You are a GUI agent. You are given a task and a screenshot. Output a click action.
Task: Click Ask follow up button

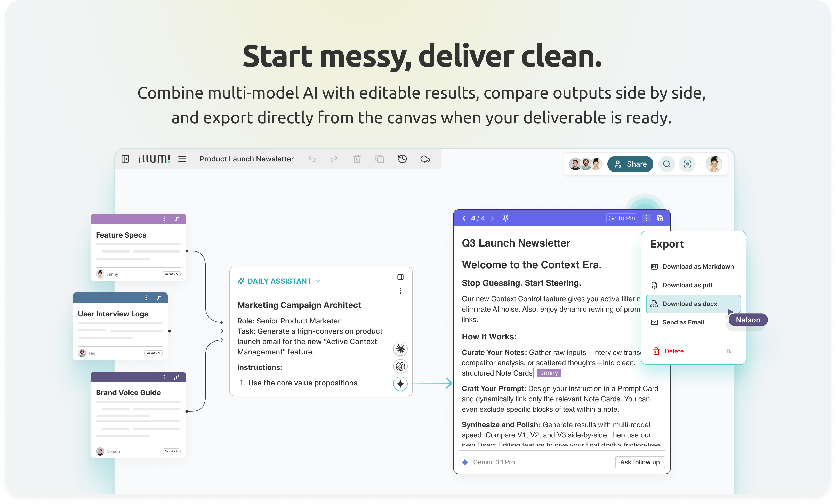coord(640,462)
